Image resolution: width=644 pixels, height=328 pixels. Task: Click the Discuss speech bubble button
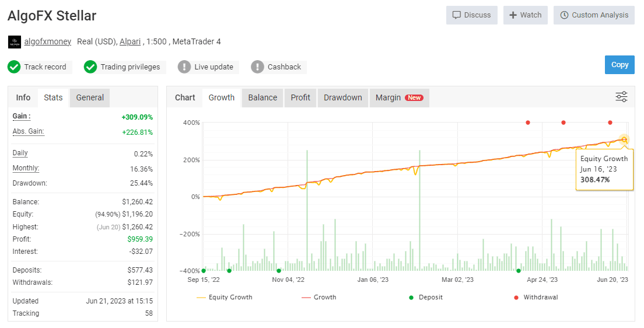471,15
